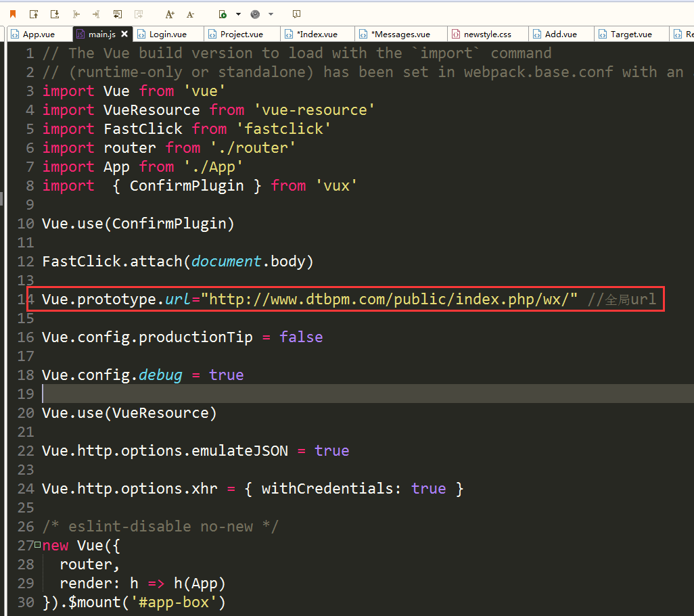Viewport: 694px width, 616px height.
Task: Click 'render: h' on line 29
Action: coord(99,584)
